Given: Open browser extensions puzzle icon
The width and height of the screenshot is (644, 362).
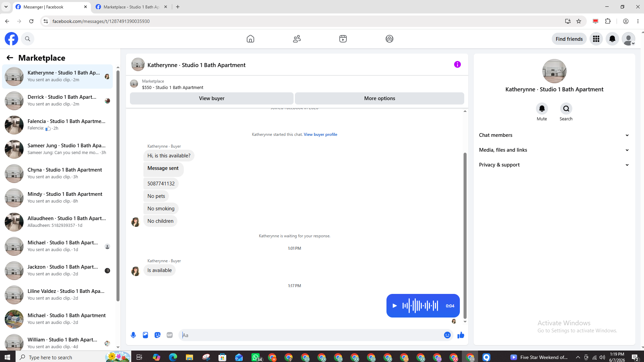Looking at the screenshot, I should [x=608, y=21].
